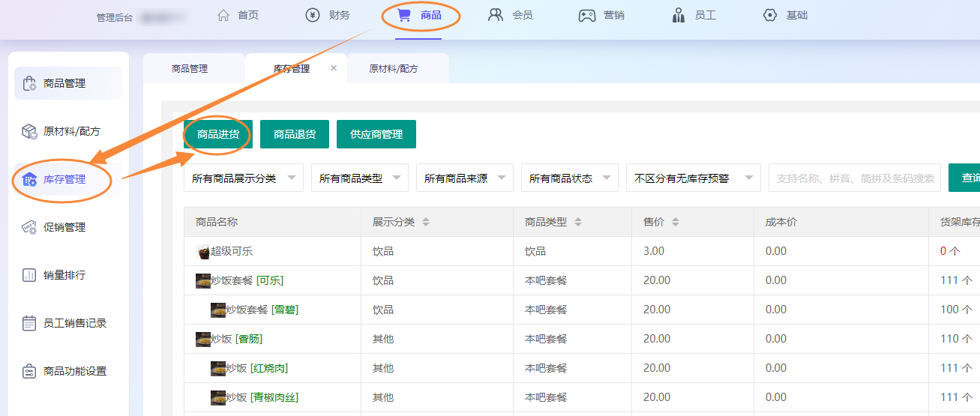Switch to the 原材料/配方 tab
The image size is (980, 416).
click(394, 69)
